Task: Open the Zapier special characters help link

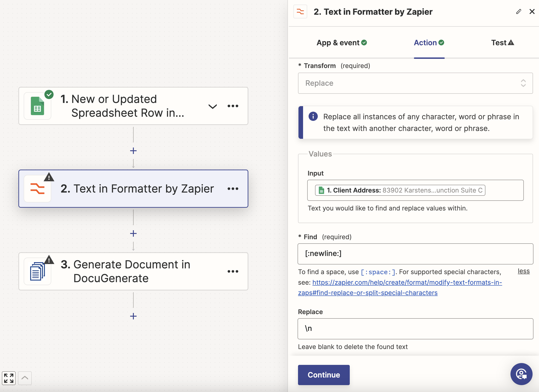Action: tap(400, 287)
